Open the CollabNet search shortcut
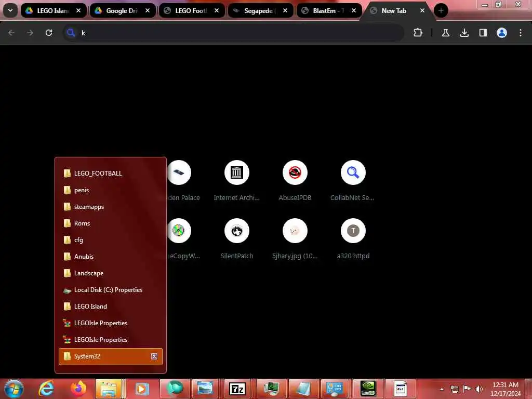This screenshot has width=532, height=399. click(x=353, y=181)
